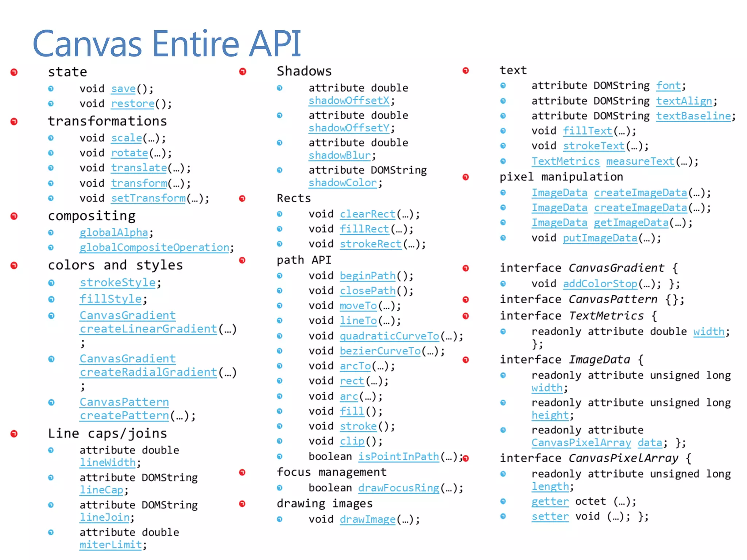Click the shadowOffsetX link
Viewport: 747px width, 560px height.
349,101
